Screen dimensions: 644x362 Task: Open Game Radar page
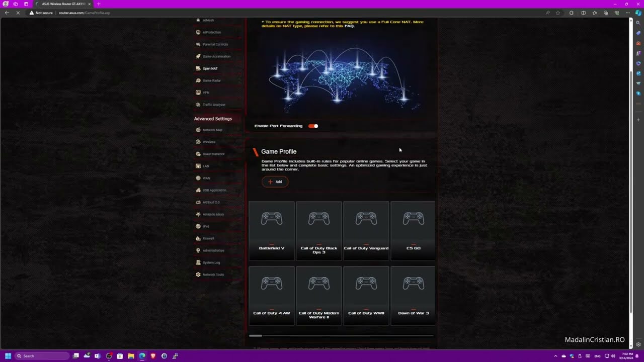tap(212, 80)
